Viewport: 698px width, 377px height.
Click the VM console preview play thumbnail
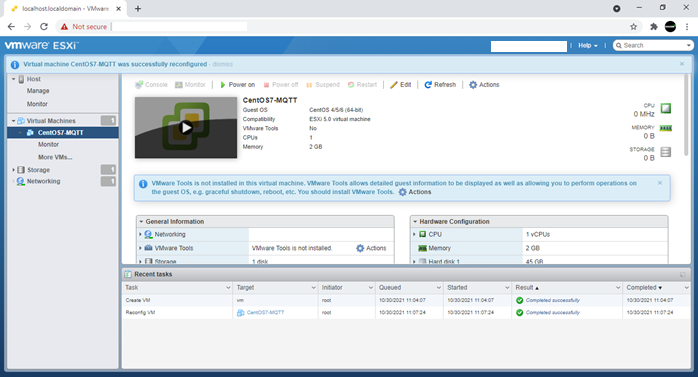[x=186, y=128]
